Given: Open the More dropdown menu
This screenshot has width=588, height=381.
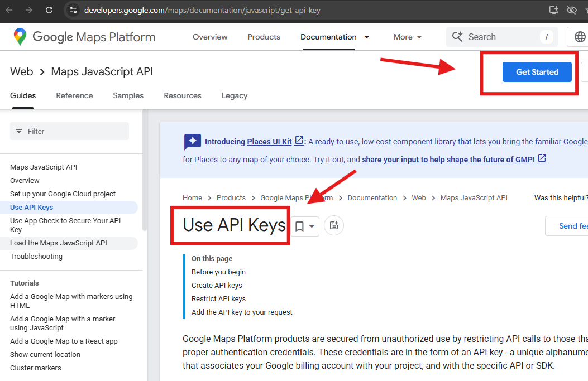Looking at the screenshot, I should [408, 37].
